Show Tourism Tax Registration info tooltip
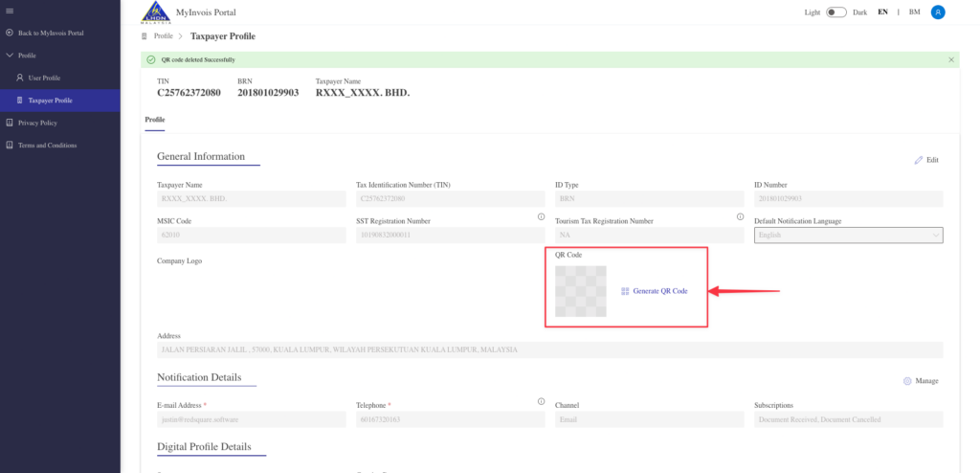This screenshot has height=473, width=980. [x=740, y=217]
